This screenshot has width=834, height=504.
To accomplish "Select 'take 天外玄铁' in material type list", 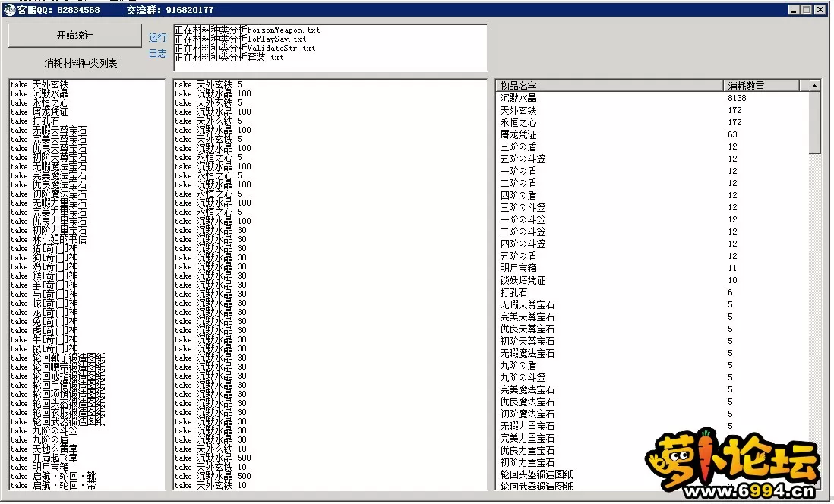I will [39, 84].
